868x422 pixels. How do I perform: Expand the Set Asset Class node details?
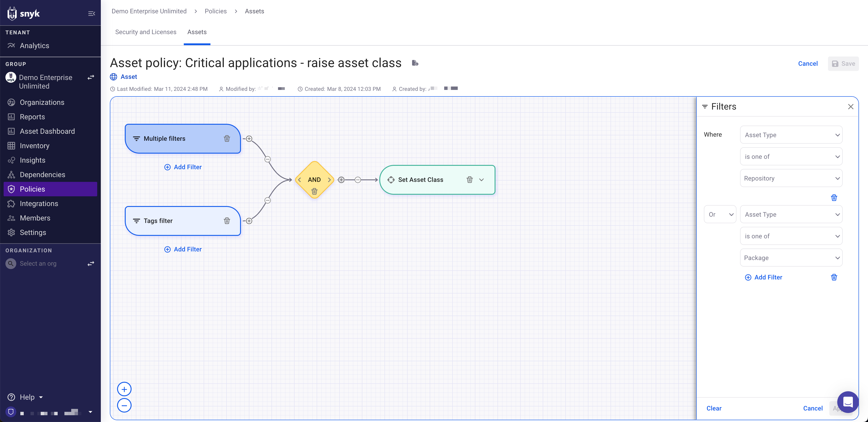tap(481, 180)
